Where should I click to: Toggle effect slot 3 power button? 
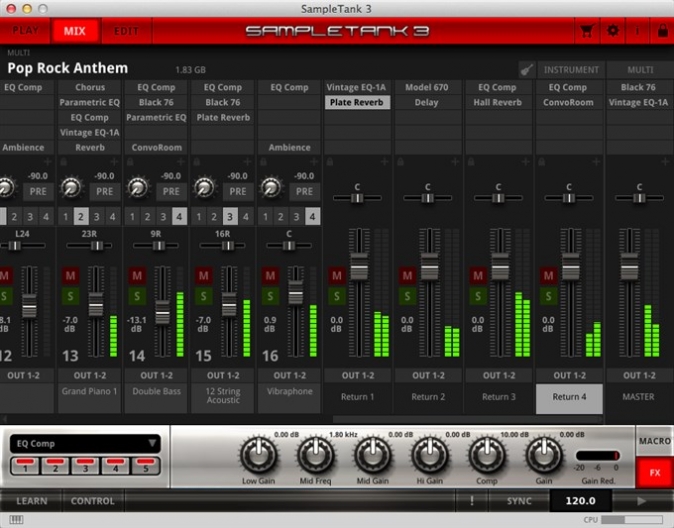pos(86,465)
